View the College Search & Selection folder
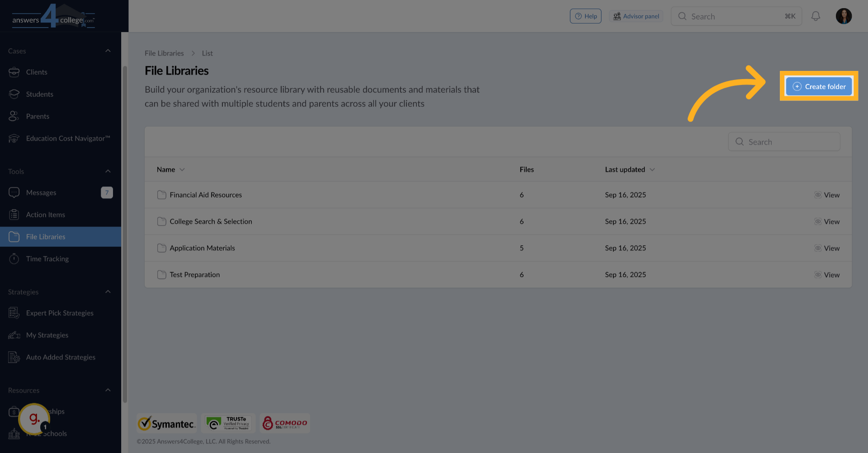This screenshot has width=868, height=453. pyautogui.click(x=832, y=221)
